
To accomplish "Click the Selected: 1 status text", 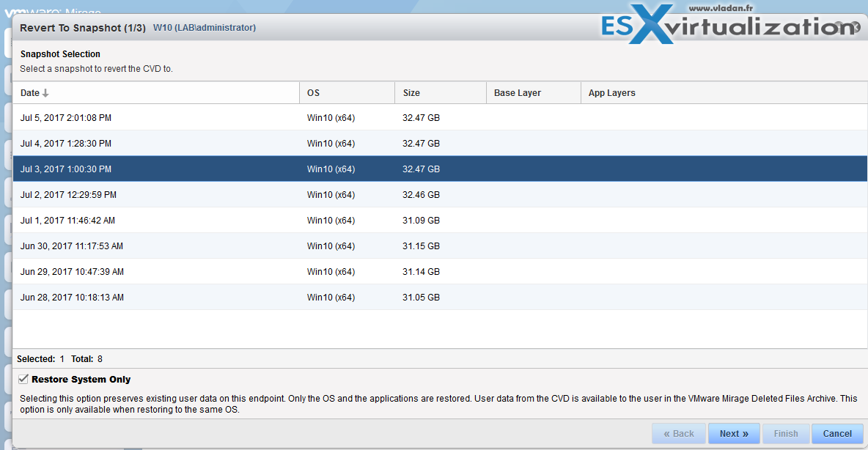I will [40, 358].
